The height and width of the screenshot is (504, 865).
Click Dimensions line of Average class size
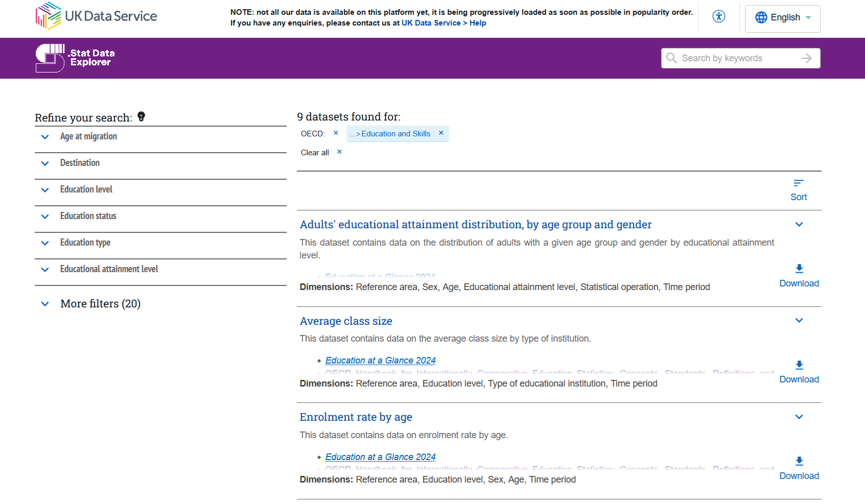click(478, 383)
